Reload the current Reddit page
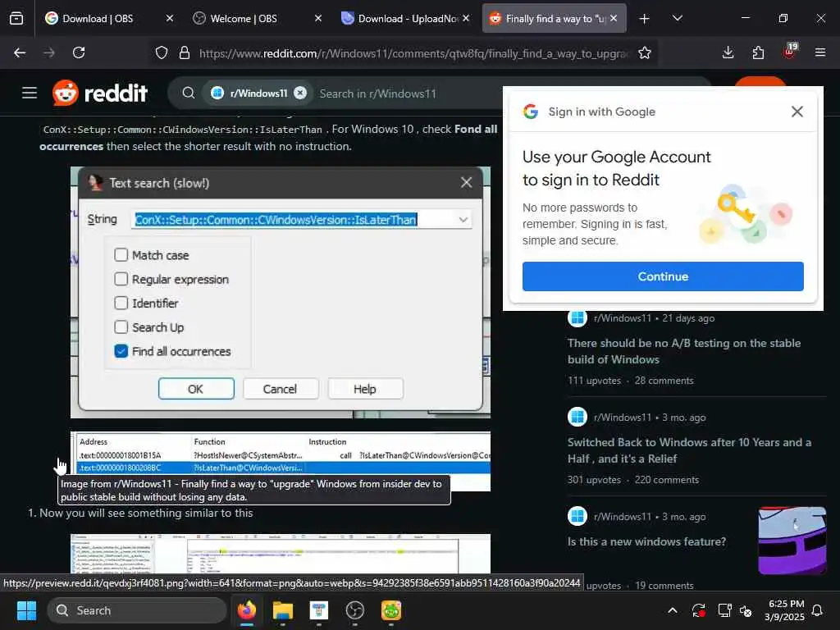 pos(79,52)
